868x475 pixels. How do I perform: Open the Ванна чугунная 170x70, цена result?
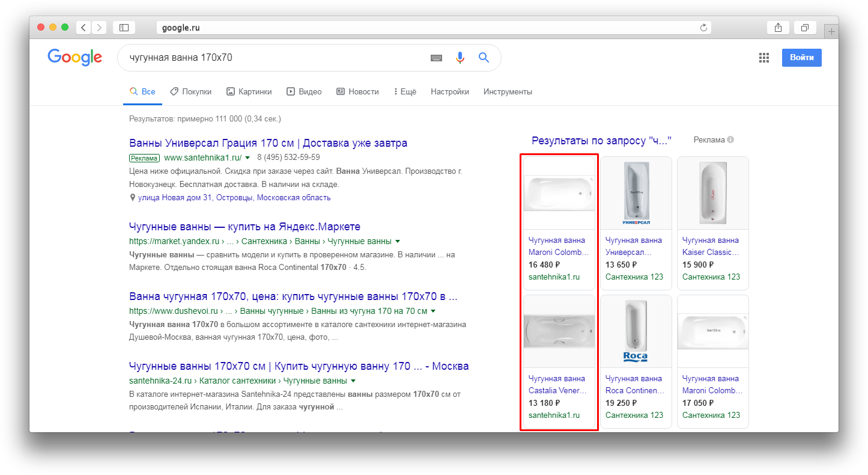click(x=293, y=296)
